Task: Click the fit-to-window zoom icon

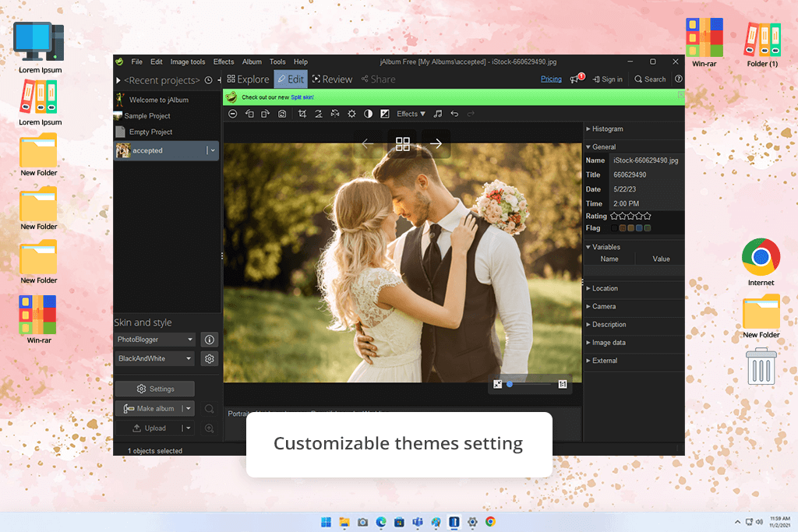Action: tap(498, 385)
